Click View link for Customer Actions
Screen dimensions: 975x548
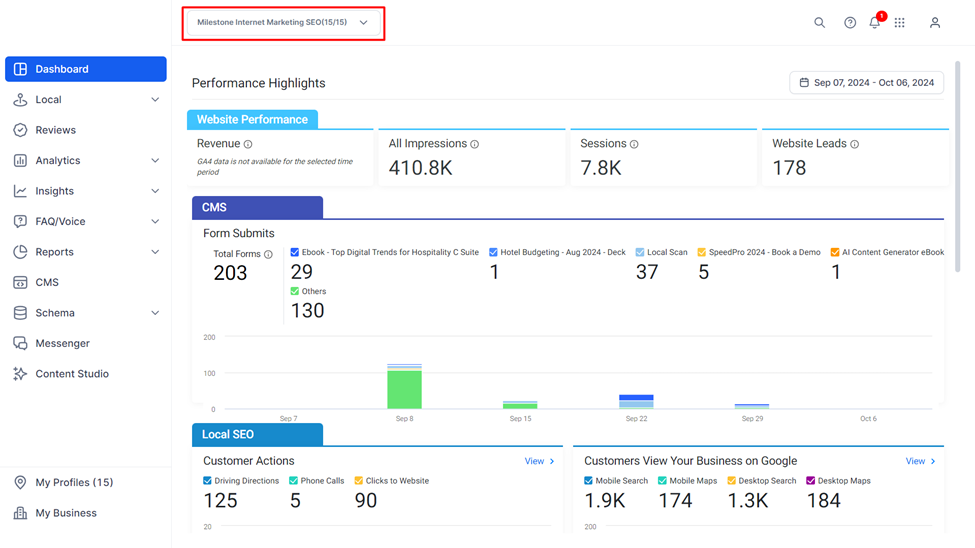pyautogui.click(x=539, y=461)
